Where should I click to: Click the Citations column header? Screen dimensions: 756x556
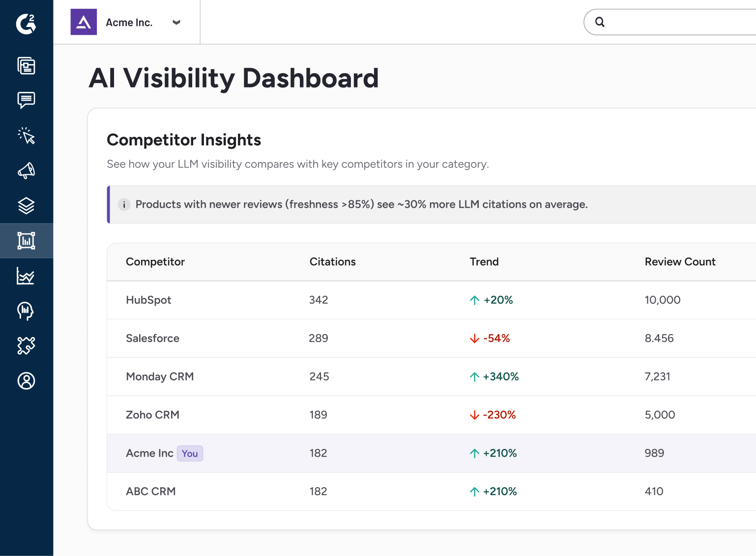coord(333,262)
